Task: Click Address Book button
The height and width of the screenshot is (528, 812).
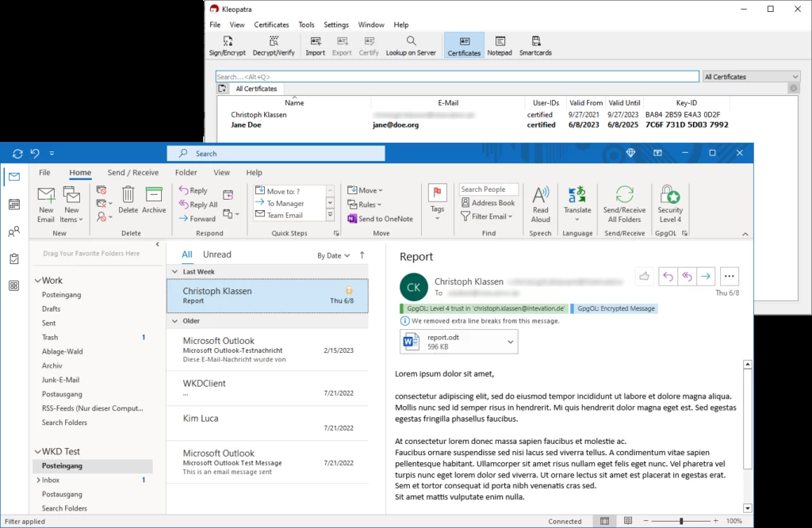Action: tap(488, 203)
